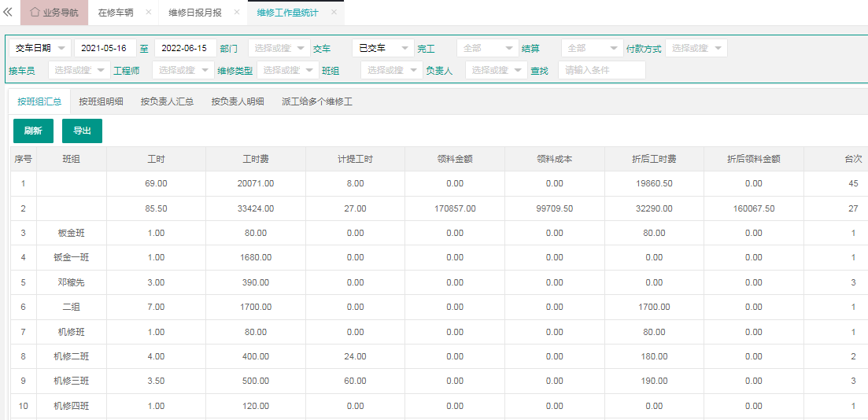Click end date field 2022-06-15
The image size is (868, 420).
(x=186, y=48)
